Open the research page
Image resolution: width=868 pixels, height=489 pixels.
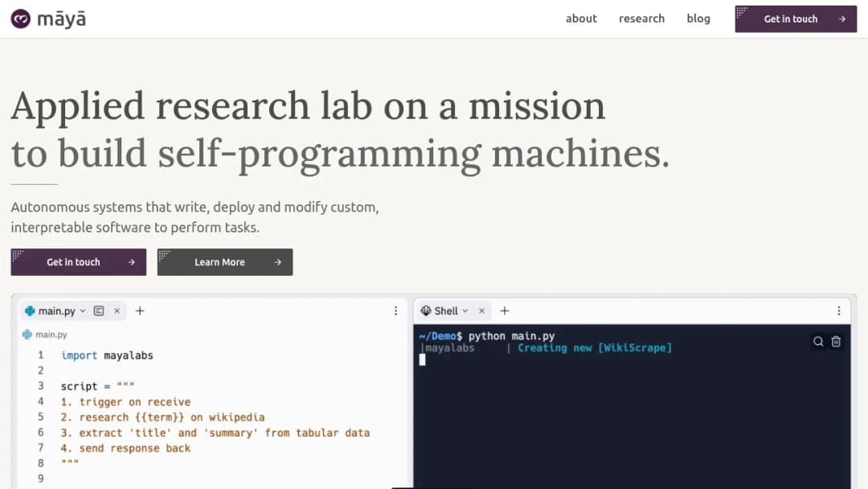[x=641, y=18]
